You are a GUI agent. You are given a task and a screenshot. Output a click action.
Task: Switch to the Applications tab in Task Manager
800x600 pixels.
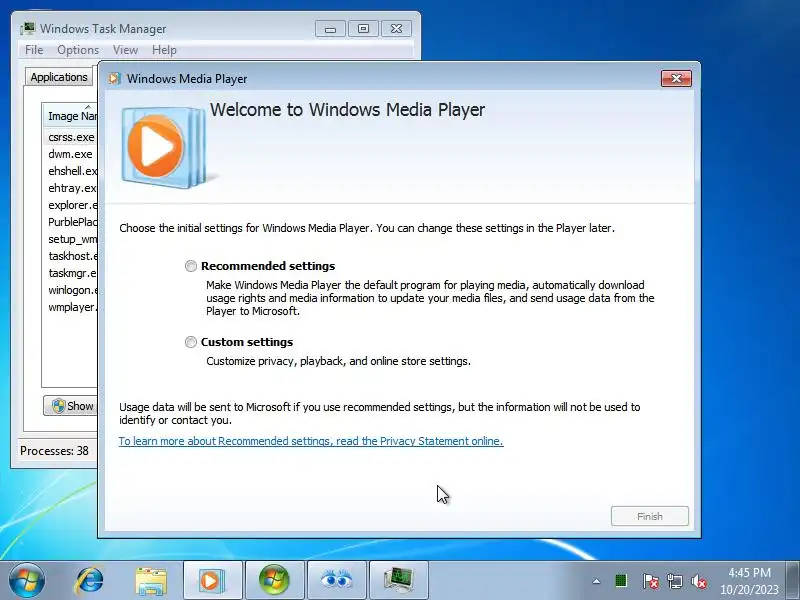[x=59, y=77]
